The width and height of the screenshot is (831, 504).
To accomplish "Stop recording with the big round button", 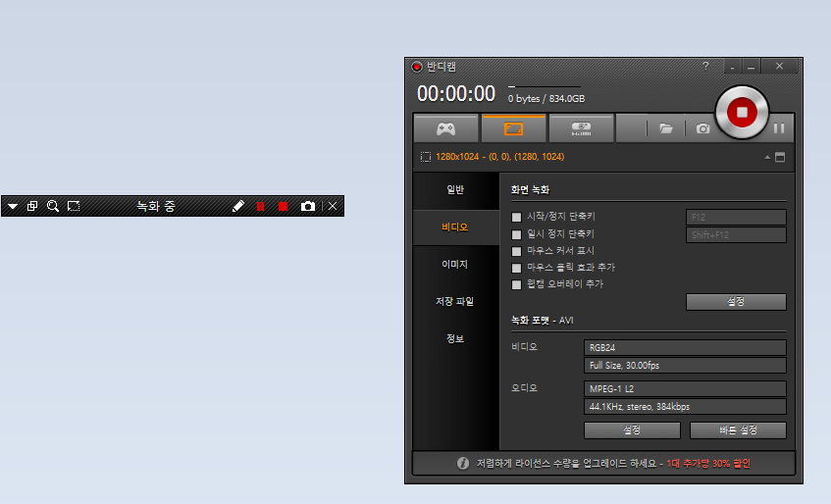I will tap(742, 112).
